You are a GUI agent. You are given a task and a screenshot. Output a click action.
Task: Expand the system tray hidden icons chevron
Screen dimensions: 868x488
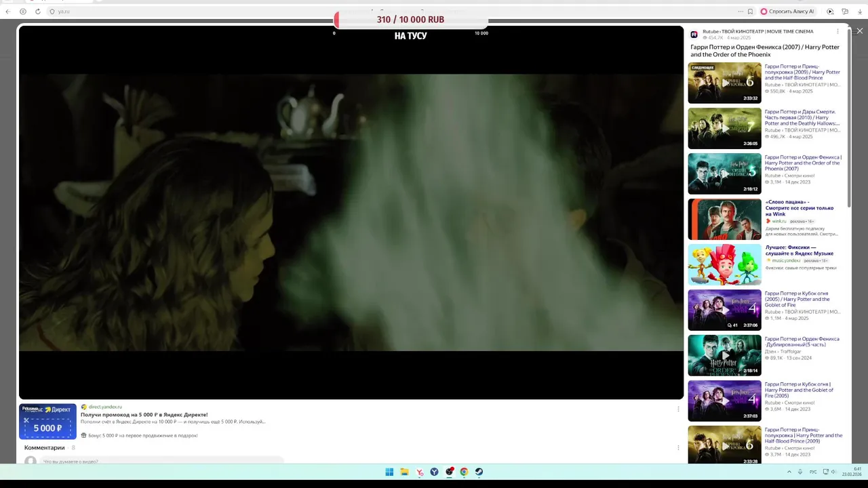(x=789, y=472)
